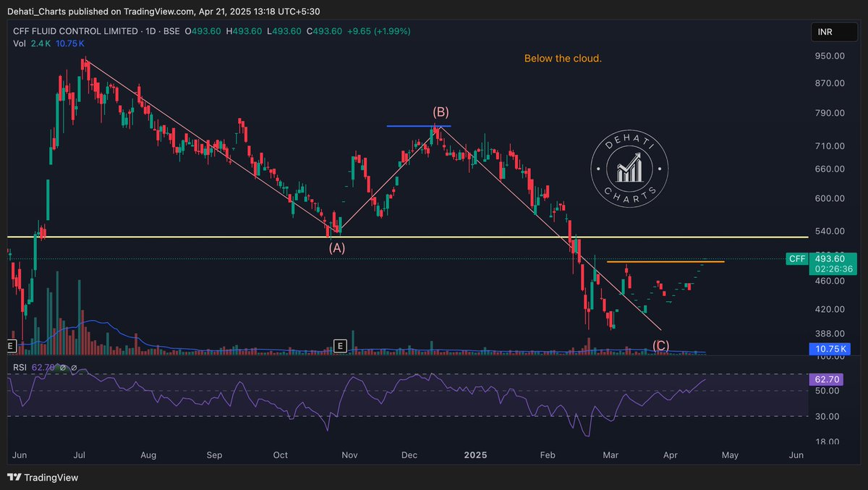Click the 'Below the cloud.' text annotation
Viewport: 868px width, 490px height.
[563, 58]
